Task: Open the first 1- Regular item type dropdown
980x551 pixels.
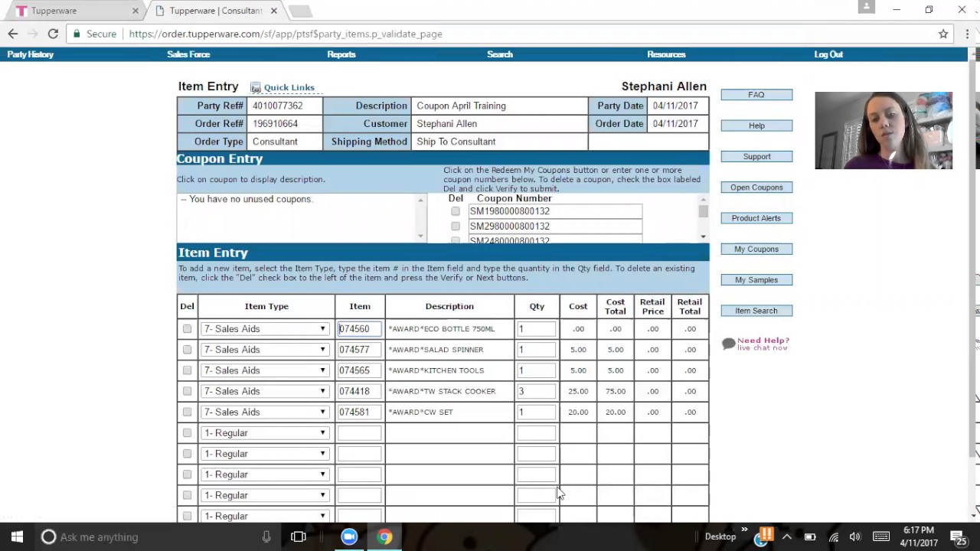Action: 265,433
